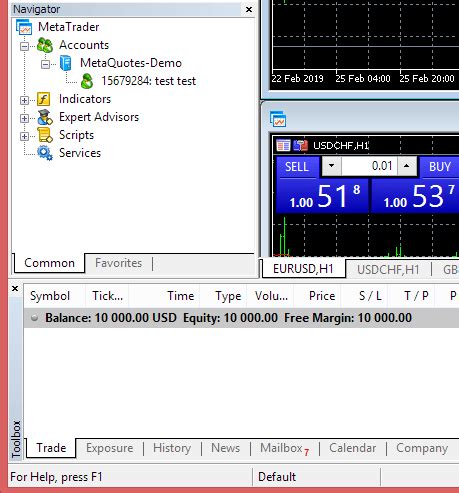Click the Default profile in status bar

click(x=277, y=477)
